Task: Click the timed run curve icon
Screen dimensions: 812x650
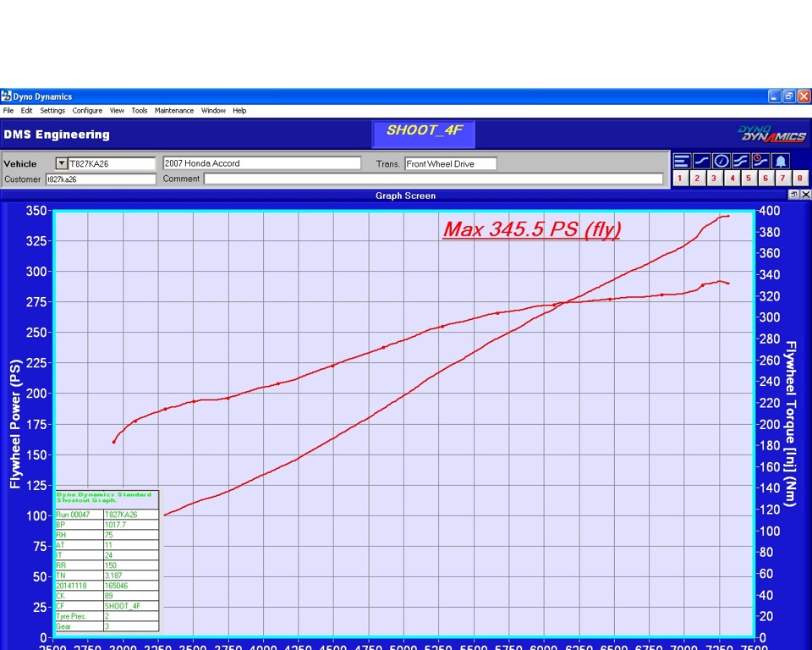Action: click(x=759, y=161)
